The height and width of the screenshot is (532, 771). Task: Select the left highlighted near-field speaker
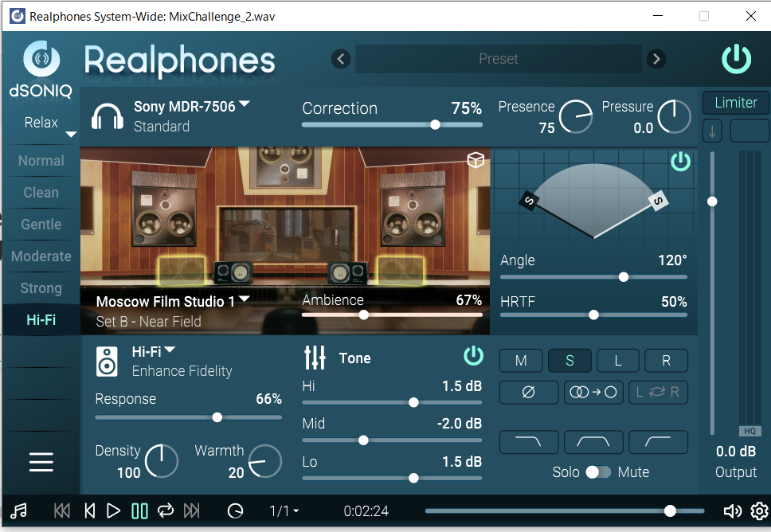[x=181, y=271]
